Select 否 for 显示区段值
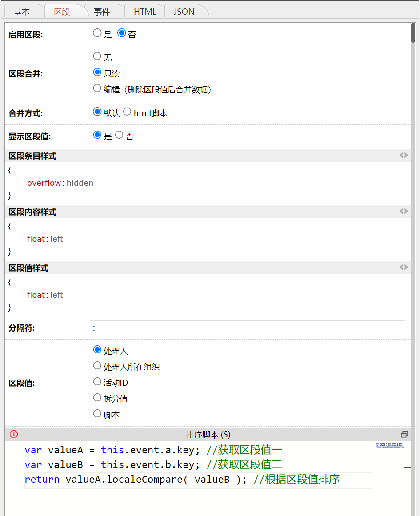 119,135
